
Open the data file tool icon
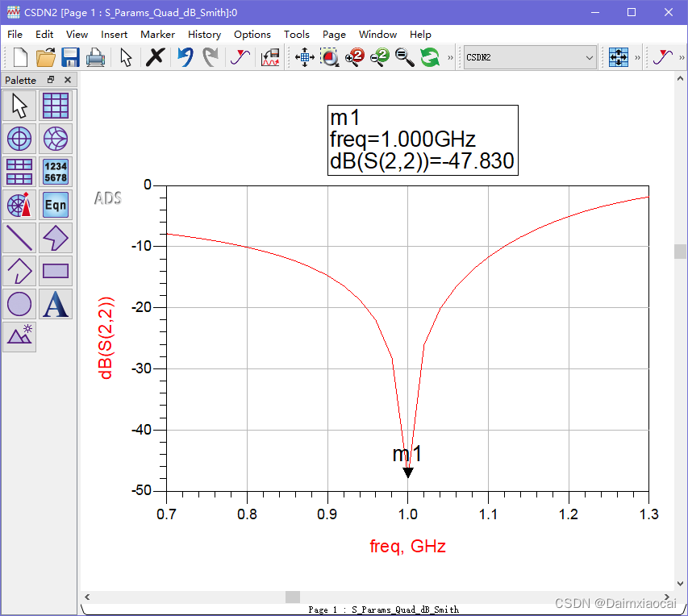pyautogui.click(x=270, y=57)
